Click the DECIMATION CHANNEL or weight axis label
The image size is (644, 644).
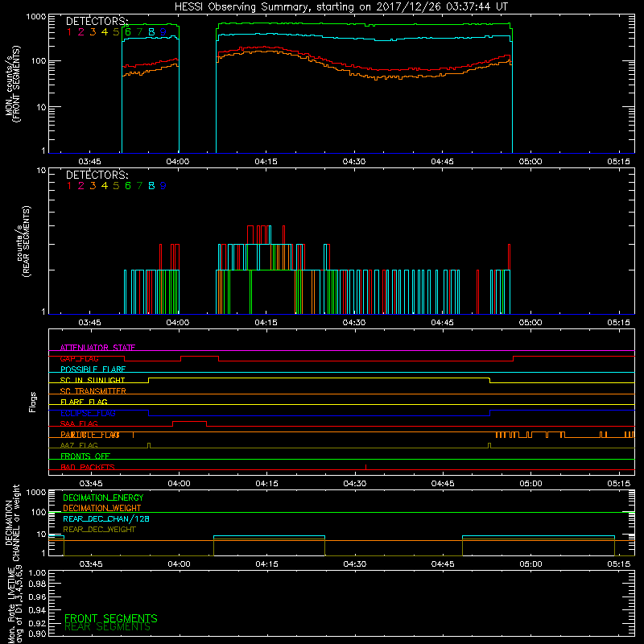click(12, 522)
